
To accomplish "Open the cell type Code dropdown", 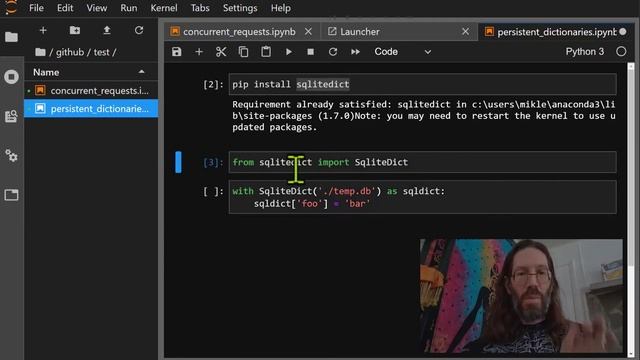I will click(402, 52).
